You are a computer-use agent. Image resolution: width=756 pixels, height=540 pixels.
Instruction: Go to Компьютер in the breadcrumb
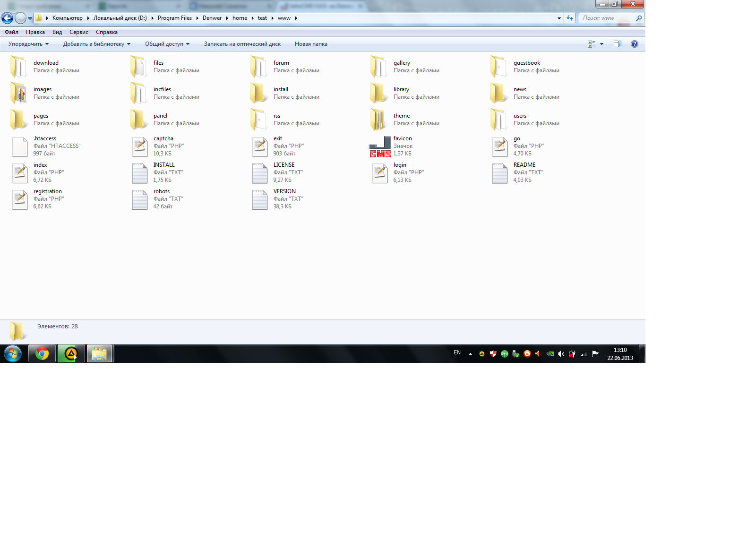point(68,18)
